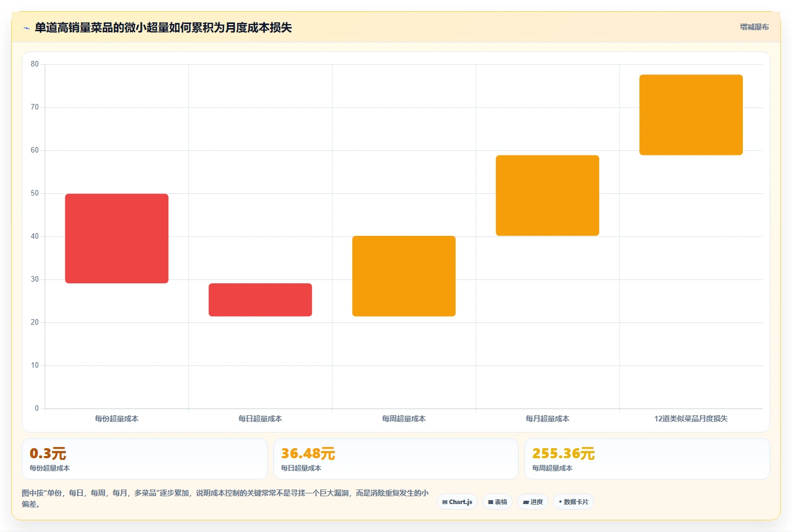The image size is (792, 532).
Task: Click the chart title 单道高销量菜品 heading
Action: pyautogui.click(x=163, y=27)
